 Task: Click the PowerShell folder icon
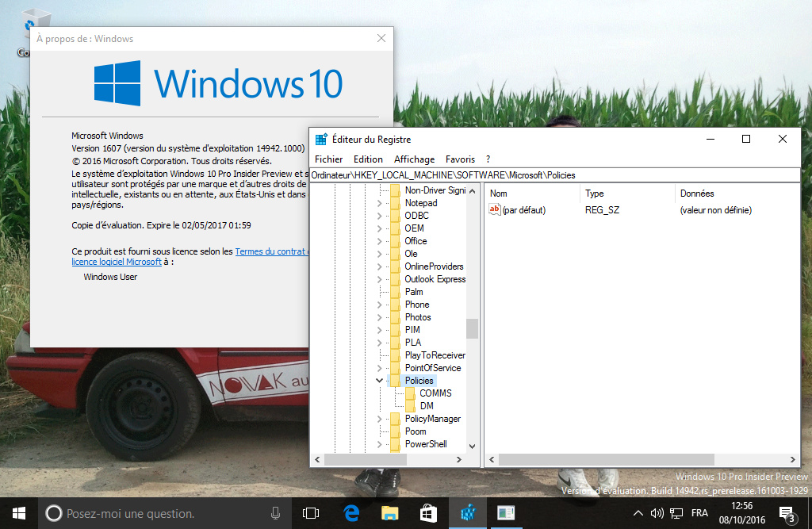click(395, 445)
